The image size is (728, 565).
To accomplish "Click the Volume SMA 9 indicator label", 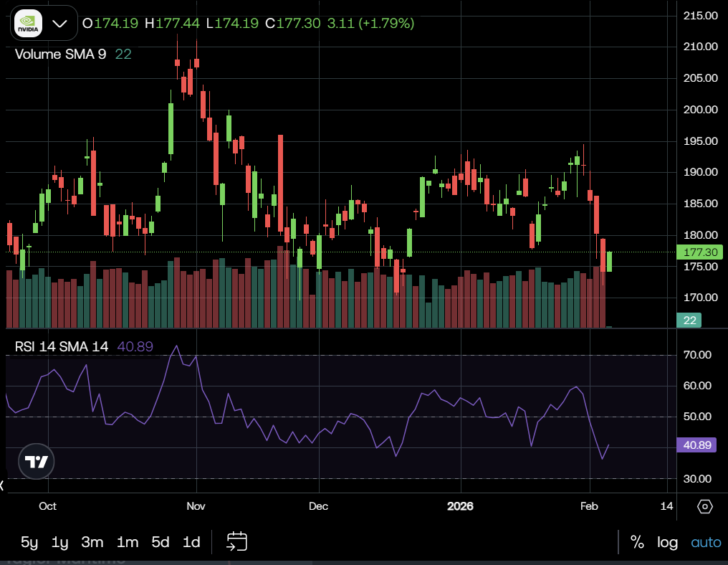I will point(60,54).
